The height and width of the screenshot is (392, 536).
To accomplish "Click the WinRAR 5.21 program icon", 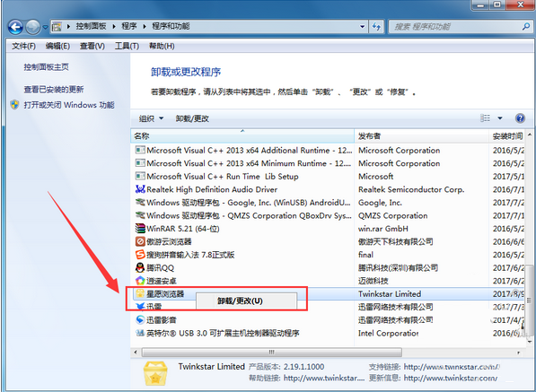I will 140,229.
